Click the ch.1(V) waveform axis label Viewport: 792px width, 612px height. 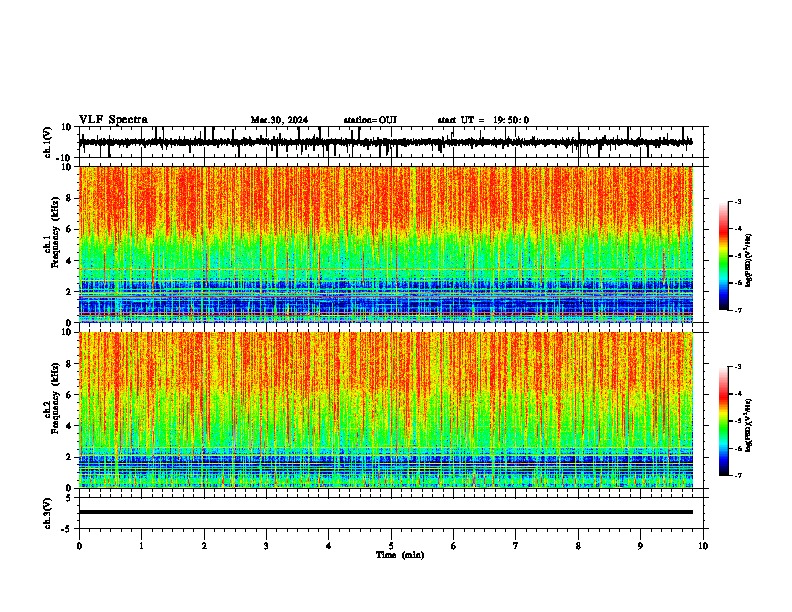tap(48, 142)
